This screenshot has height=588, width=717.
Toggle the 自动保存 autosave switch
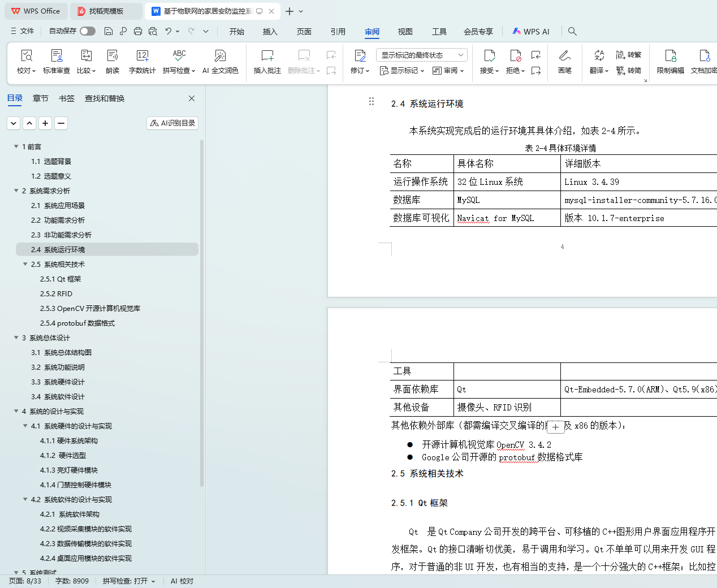pos(87,31)
